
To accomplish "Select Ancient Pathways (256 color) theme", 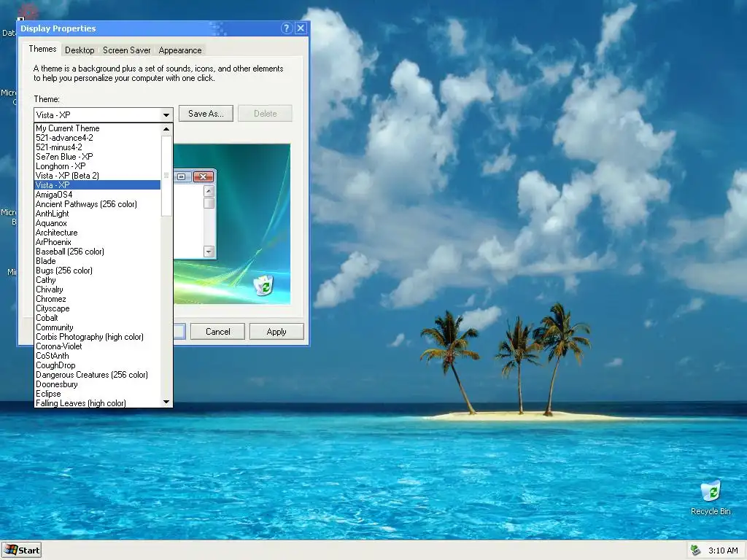I will 98,204.
